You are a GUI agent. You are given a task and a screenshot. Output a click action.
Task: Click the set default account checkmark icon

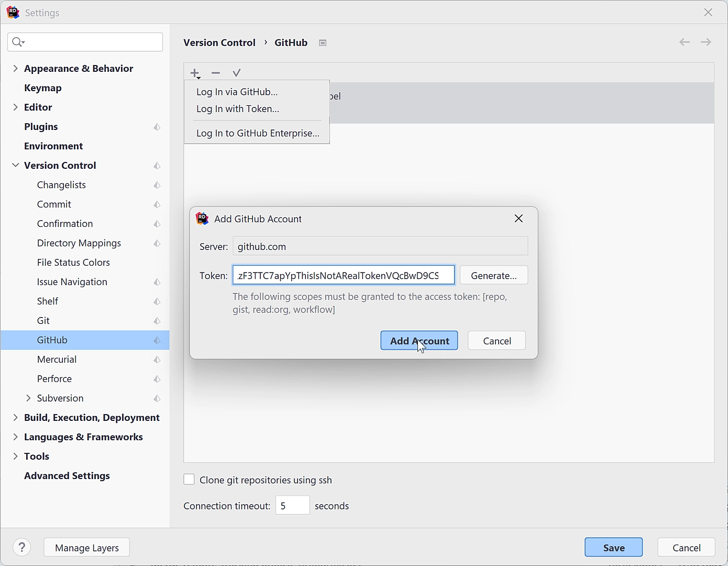(237, 73)
